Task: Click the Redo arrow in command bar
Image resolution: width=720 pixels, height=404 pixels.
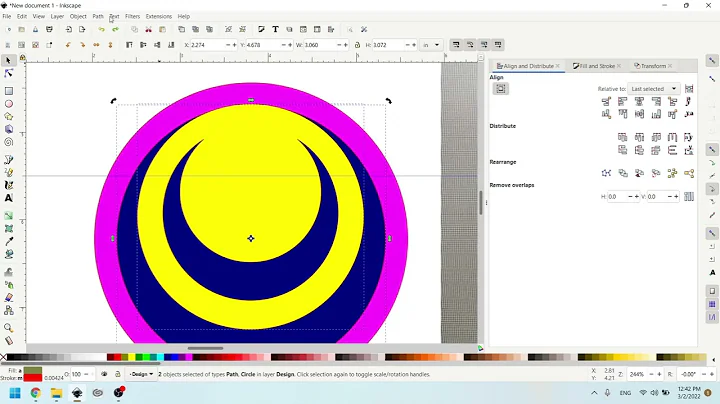Action: [x=115, y=29]
